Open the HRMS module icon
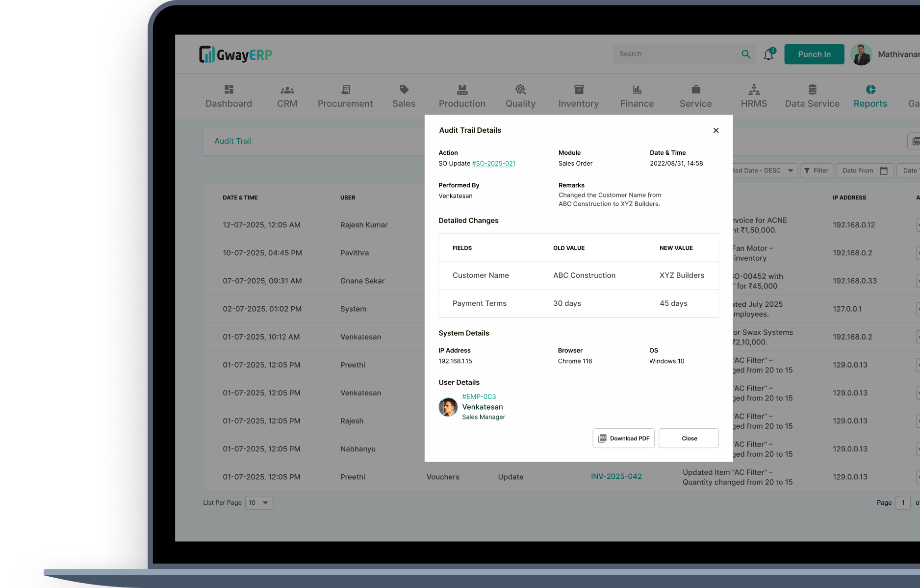The width and height of the screenshot is (920, 588). 754,90
